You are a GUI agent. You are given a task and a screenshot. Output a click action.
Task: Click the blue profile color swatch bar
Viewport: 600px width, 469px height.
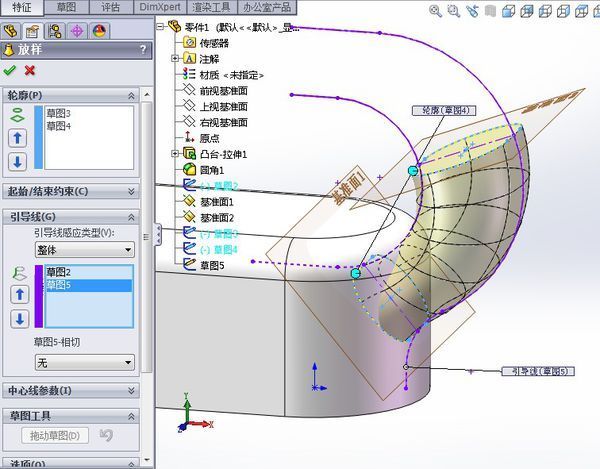click(x=38, y=137)
